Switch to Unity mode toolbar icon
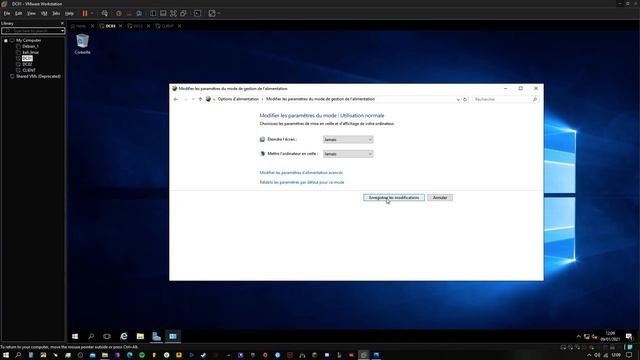Viewport: 640px width, 360px height. coord(184,13)
